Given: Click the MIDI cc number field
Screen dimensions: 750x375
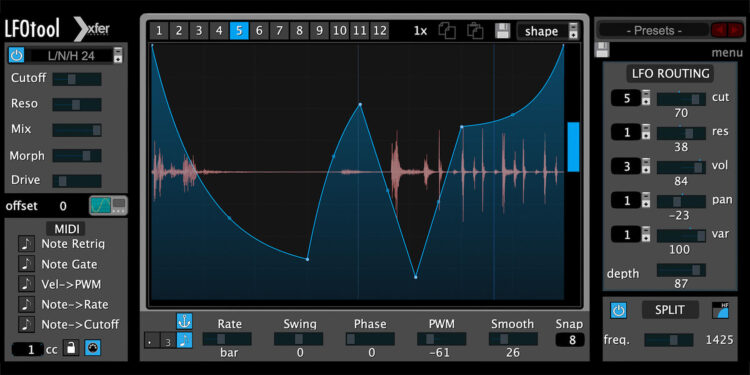Looking at the screenshot, I should click(28, 349).
